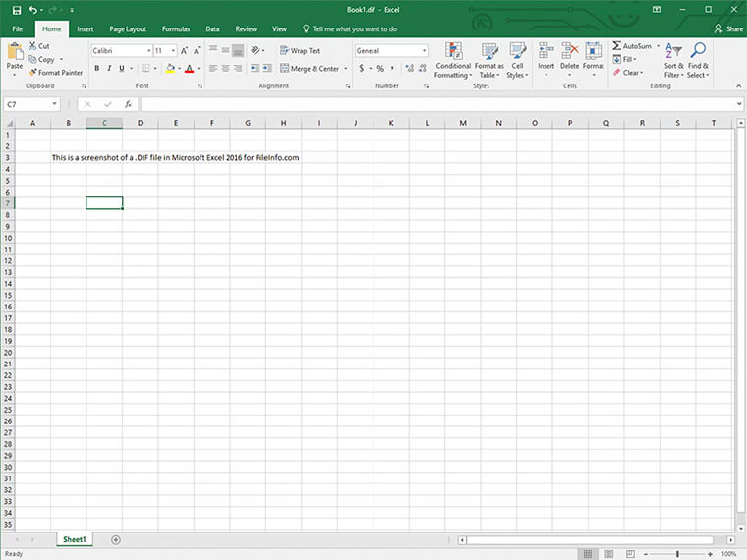Image resolution: width=747 pixels, height=560 pixels.
Task: Open Format as Table gallery
Action: point(489,61)
